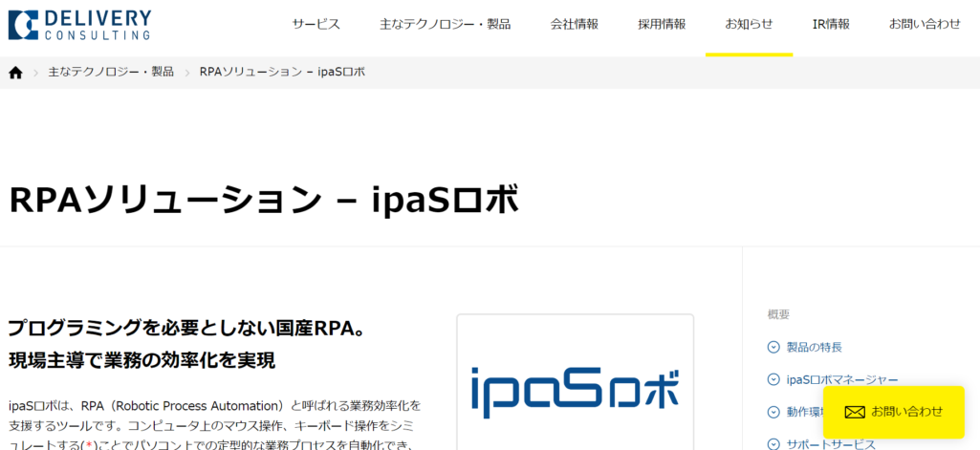This screenshot has width=980, height=450.
Task: Jump to ipaSロボマネージャー section
Action: 842,379
